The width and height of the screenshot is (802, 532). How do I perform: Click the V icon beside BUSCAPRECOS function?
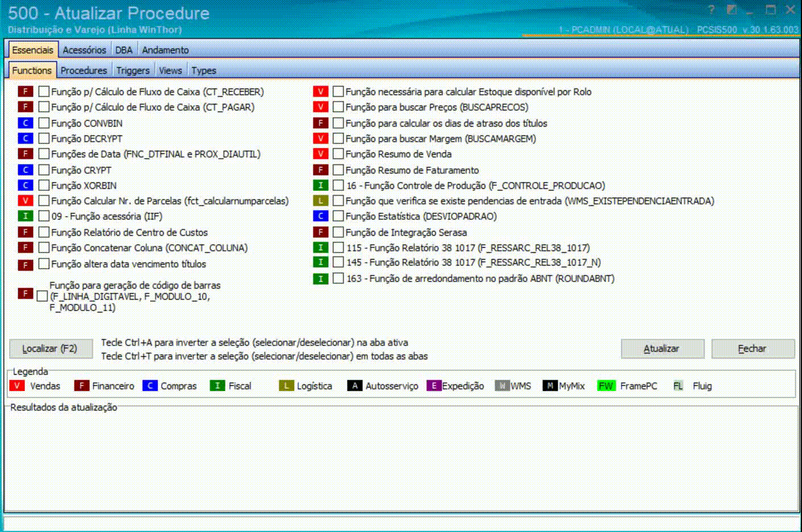click(321, 107)
